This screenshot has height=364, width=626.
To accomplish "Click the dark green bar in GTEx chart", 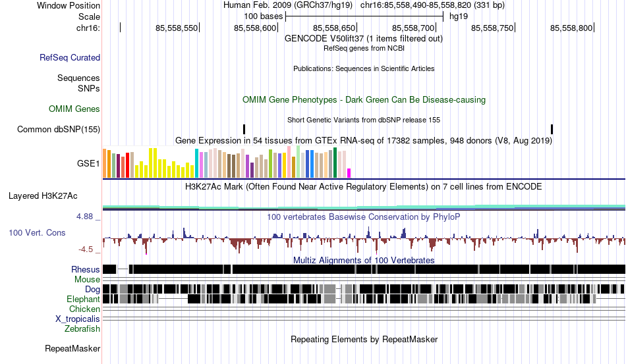I will click(335, 163).
